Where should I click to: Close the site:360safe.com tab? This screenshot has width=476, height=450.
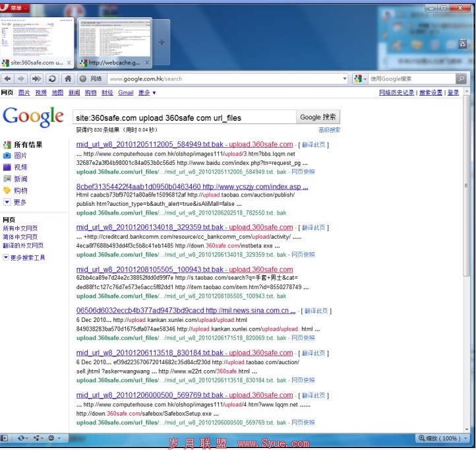pyautogui.click(x=69, y=63)
